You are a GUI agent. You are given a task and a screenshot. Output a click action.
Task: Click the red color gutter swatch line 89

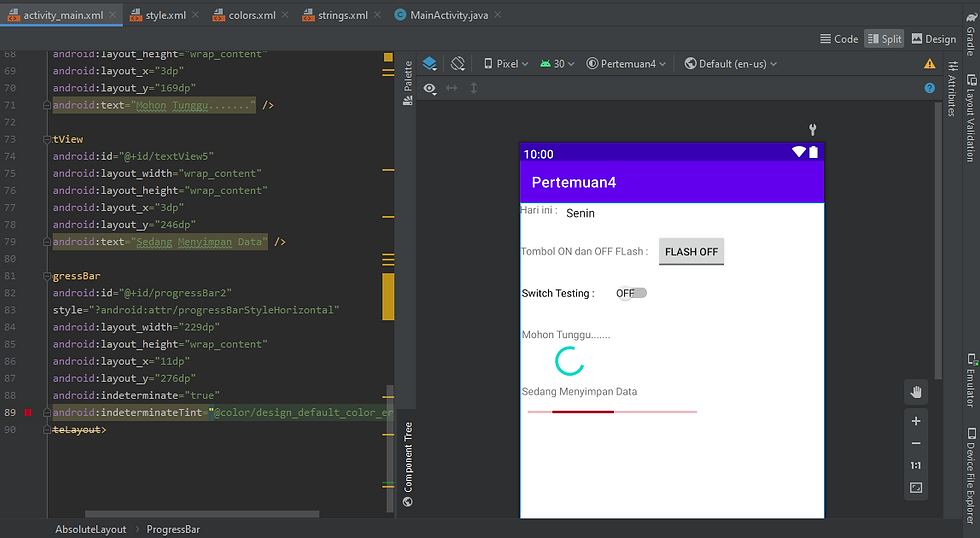[28, 412]
